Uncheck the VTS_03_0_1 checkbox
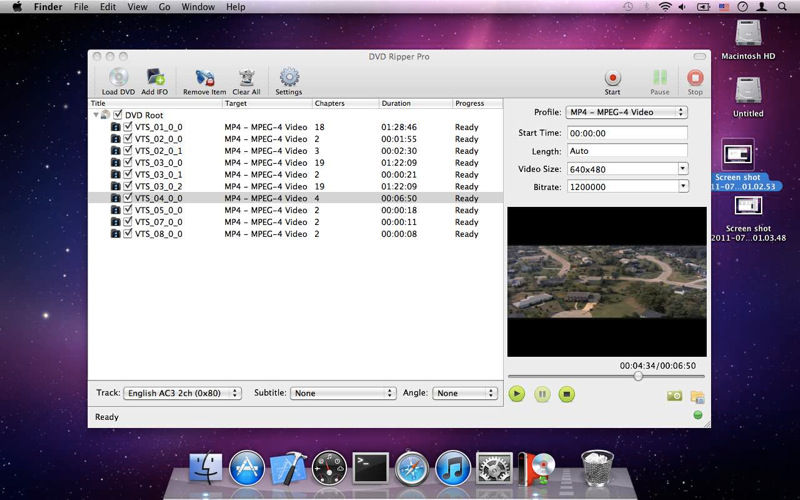 coord(128,174)
